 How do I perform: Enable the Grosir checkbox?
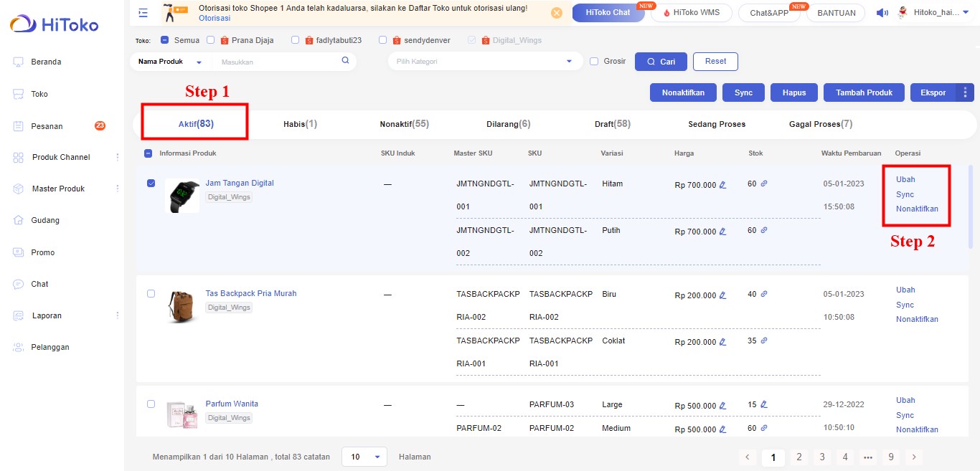594,62
